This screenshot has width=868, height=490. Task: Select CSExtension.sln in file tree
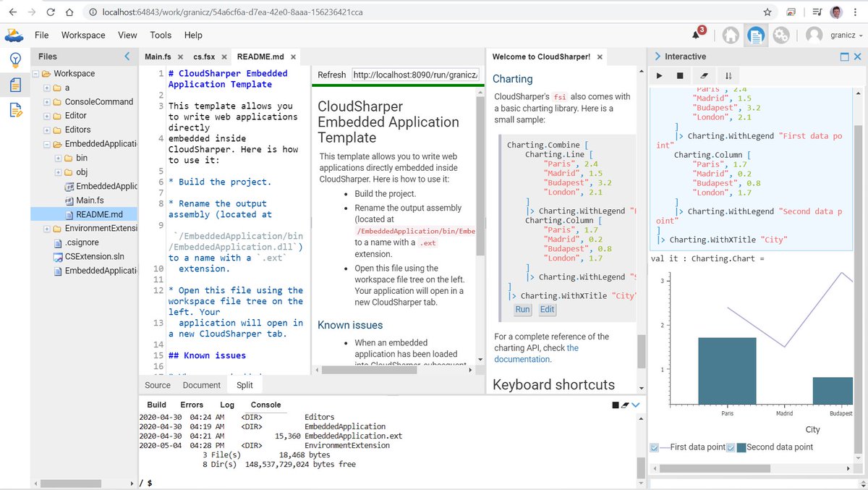click(94, 256)
